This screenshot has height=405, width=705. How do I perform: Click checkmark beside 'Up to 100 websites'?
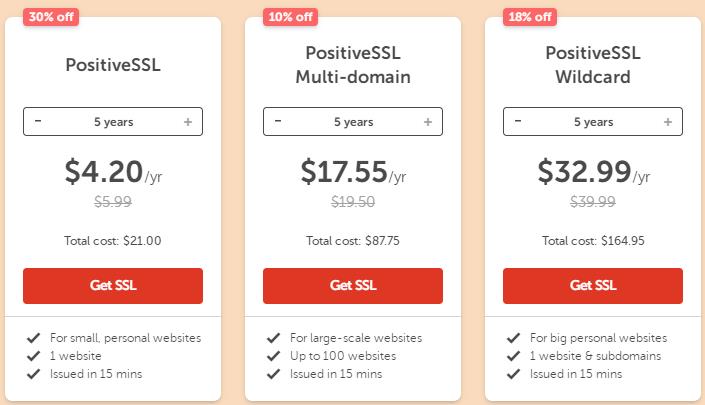pos(274,356)
